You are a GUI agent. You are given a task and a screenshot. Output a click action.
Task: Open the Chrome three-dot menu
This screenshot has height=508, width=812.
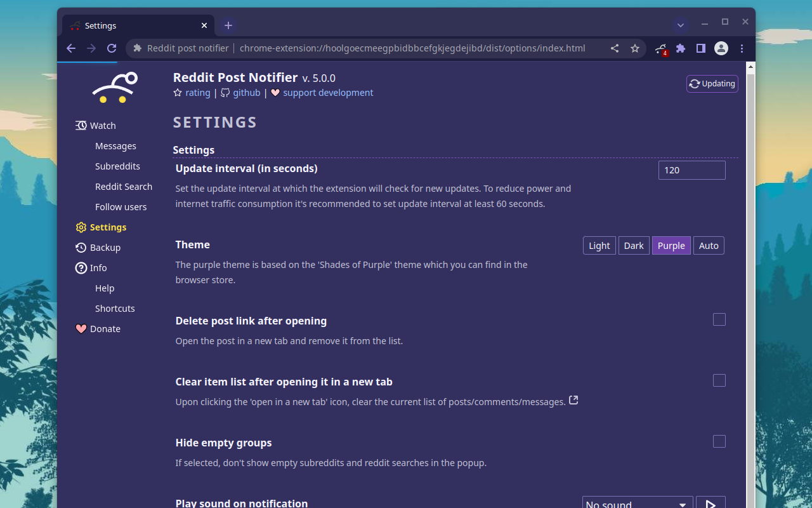click(742, 48)
